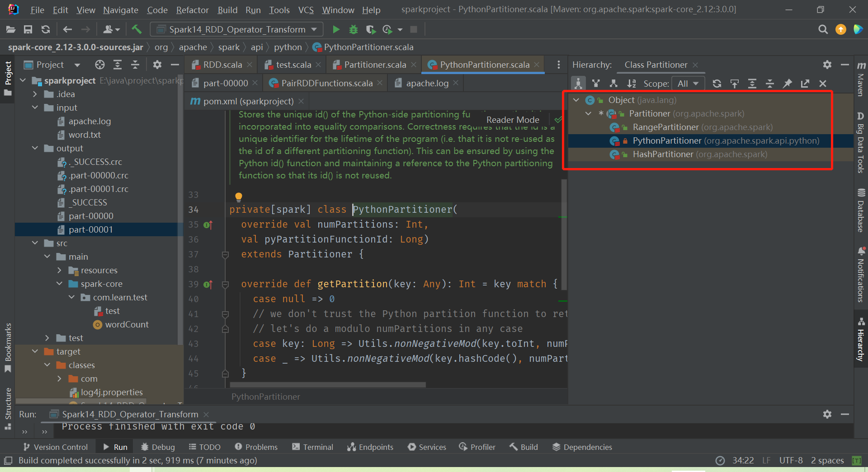Reload all files from disk icon
This screenshot has width=868, height=472.
coord(45,29)
